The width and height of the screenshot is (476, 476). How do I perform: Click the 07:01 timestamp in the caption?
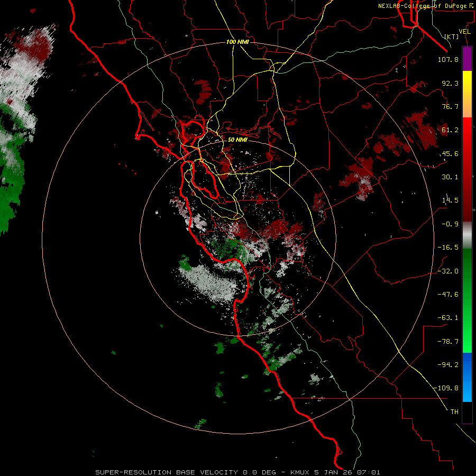click(368, 472)
